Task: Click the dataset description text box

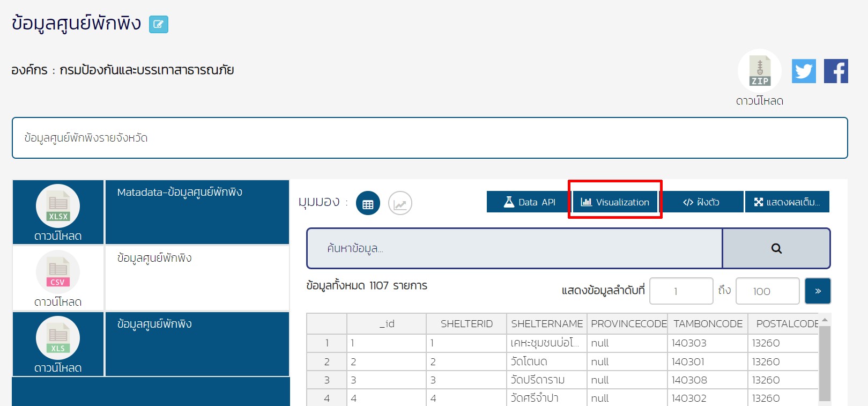Action: [x=430, y=138]
